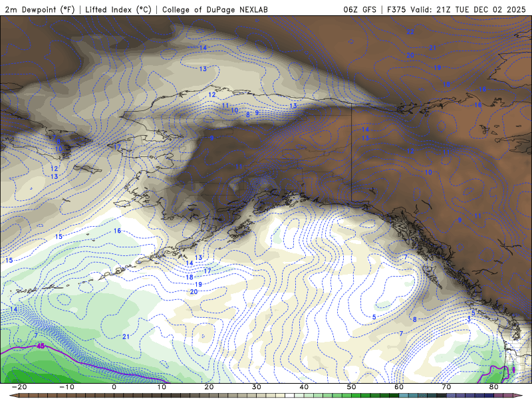This screenshot has width=532, height=399.
Task: Click the left arrow end of color bar
Action: [13, 396]
